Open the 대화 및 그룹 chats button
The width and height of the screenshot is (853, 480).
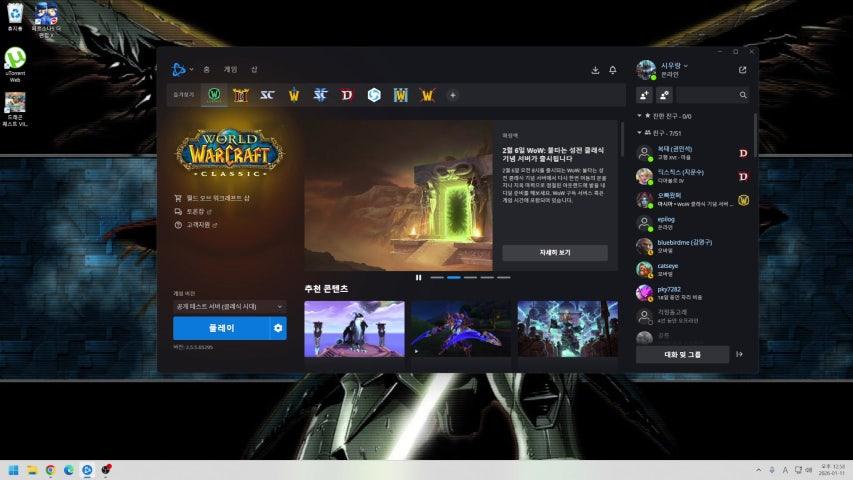[683, 354]
